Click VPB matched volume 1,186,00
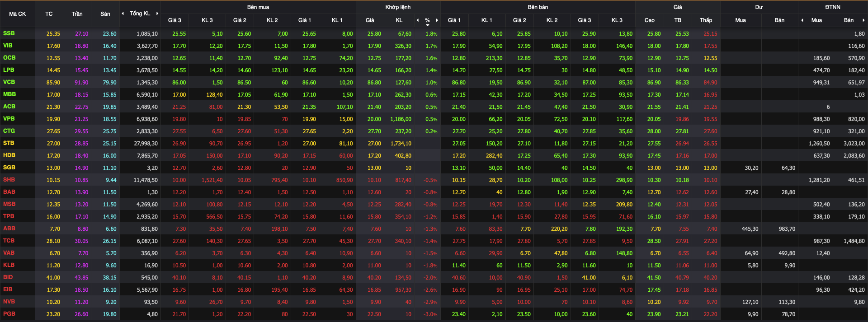 coord(401,119)
